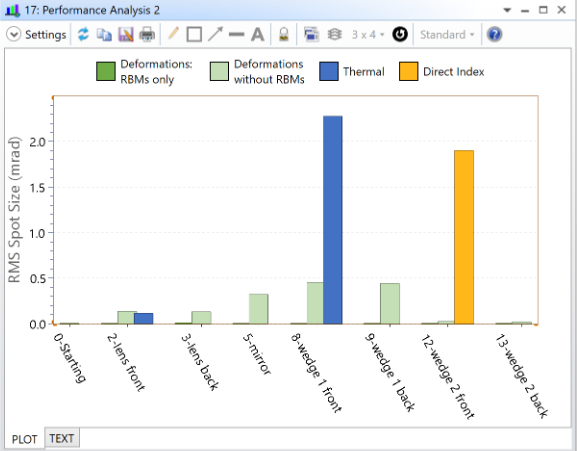Click the Thermal legend text
This screenshot has height=451, width=578.
click(363, 72)
